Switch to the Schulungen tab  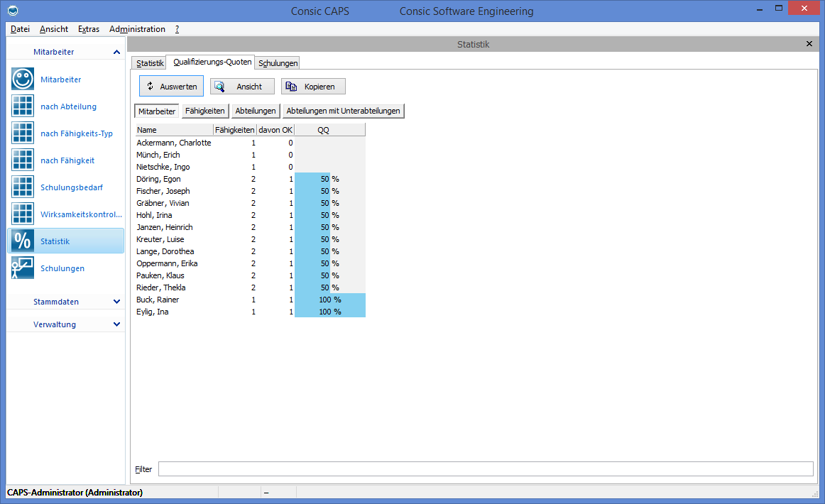pos(278,63)
